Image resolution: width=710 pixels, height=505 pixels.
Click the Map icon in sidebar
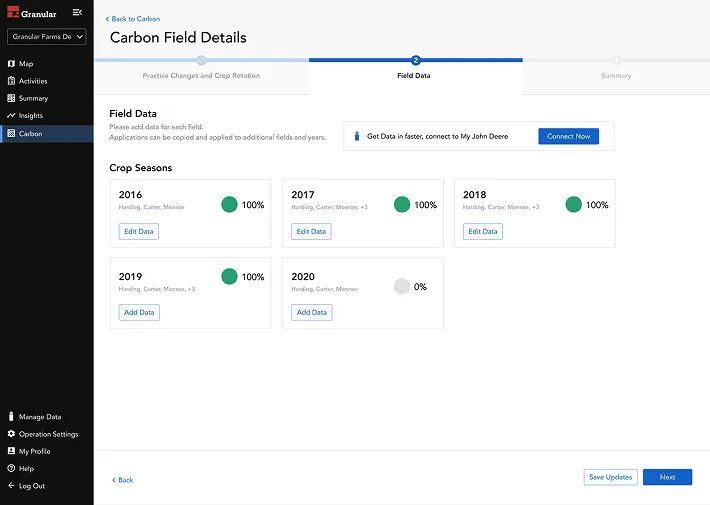point(11,64)
